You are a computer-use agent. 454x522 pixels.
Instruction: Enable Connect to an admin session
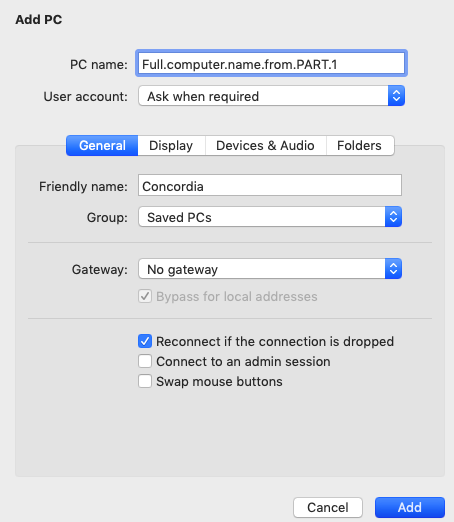pos(145,361)
